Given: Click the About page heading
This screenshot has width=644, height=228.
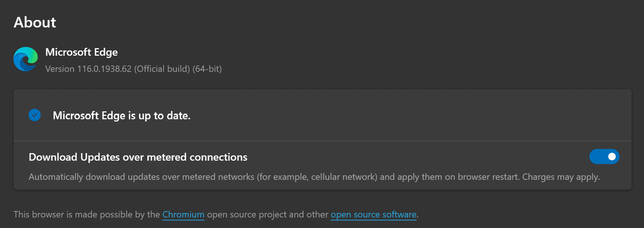Looking at the screenshot, I should (35, 23).
